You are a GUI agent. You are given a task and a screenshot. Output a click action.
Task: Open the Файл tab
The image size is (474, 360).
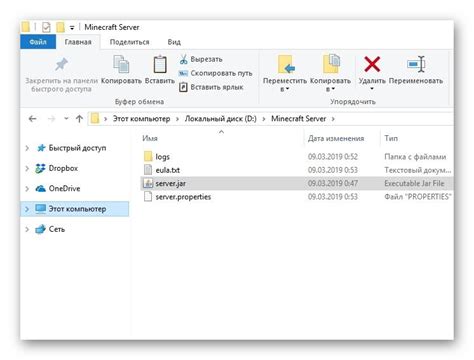click(38, 42)
